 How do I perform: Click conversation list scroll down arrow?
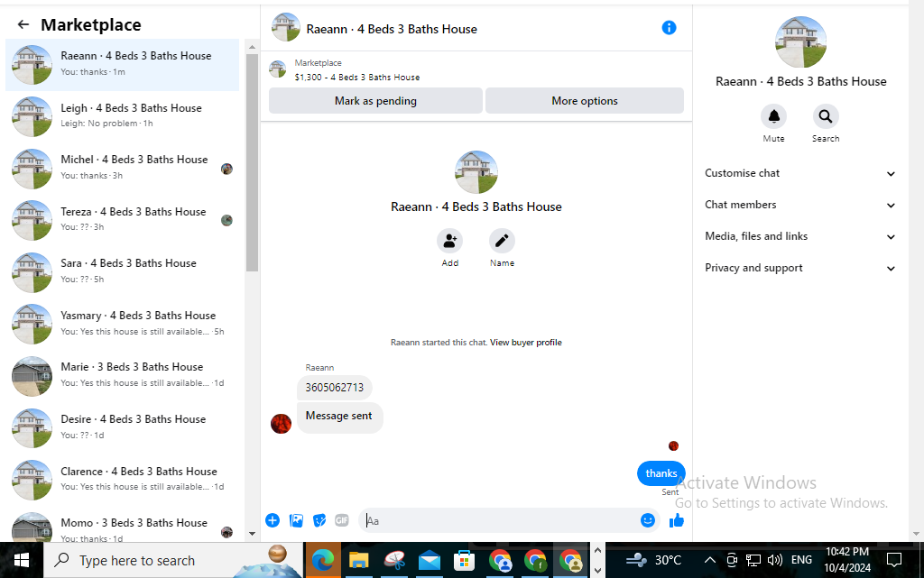[253, 534]
